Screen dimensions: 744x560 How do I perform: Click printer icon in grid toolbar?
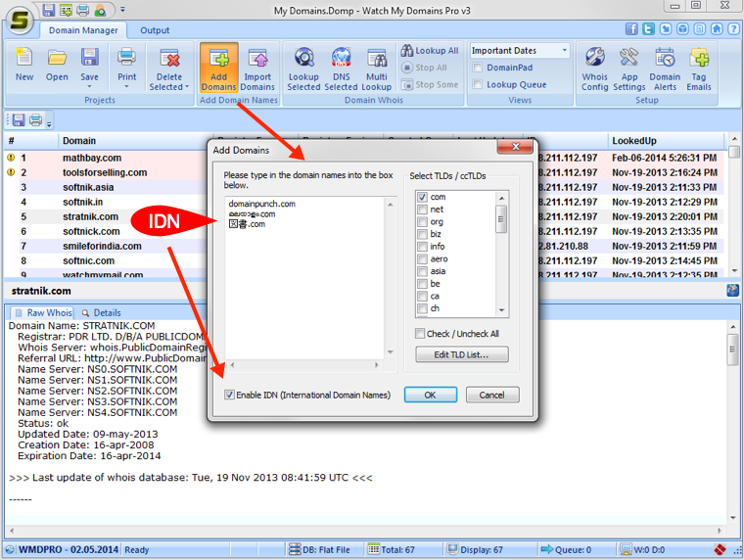click(35, 119)
